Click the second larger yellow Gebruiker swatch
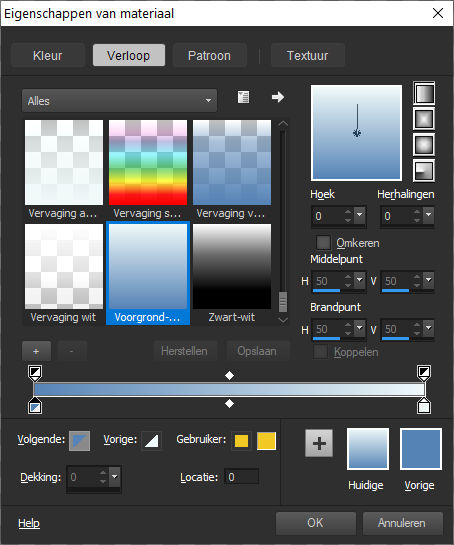Image resolution: width=454 pixels, height=545 pixels. (266, 441)
